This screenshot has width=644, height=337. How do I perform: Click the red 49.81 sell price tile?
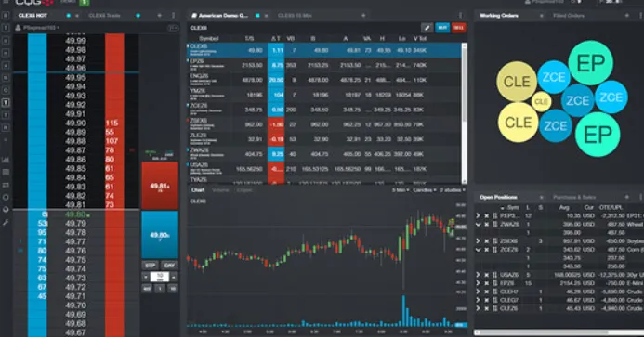(160, 186)
